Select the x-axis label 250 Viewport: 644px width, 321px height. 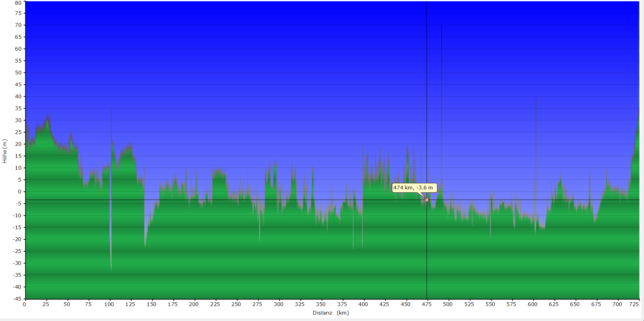[236, 304]
